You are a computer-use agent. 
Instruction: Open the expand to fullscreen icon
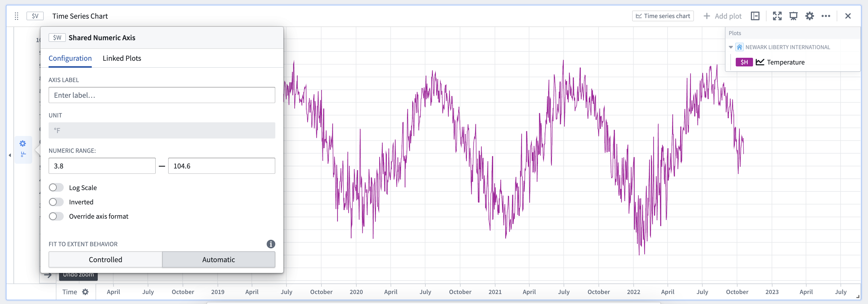click(x=777, y=16)
